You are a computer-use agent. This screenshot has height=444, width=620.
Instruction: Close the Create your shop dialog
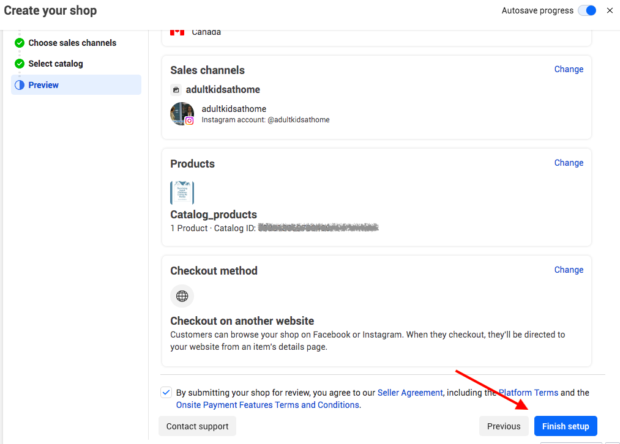click(x=609, y=10)
